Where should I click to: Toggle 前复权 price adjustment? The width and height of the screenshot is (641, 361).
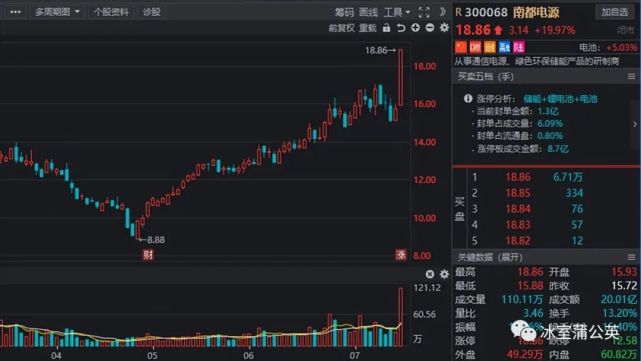341,28
